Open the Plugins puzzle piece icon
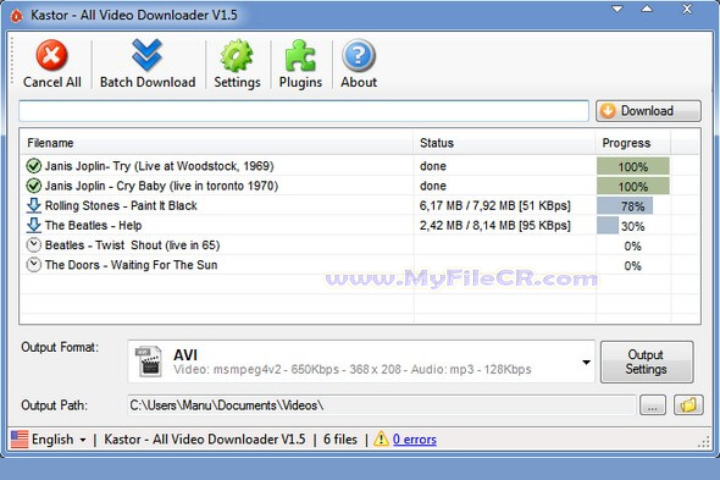The width and height of the screenshot is (720, 480). tap(300, 56)
